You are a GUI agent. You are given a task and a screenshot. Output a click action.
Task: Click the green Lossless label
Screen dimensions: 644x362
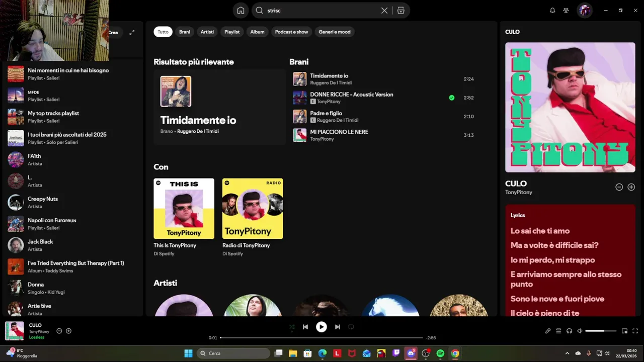pyautogui.click(x=37, y=337)
